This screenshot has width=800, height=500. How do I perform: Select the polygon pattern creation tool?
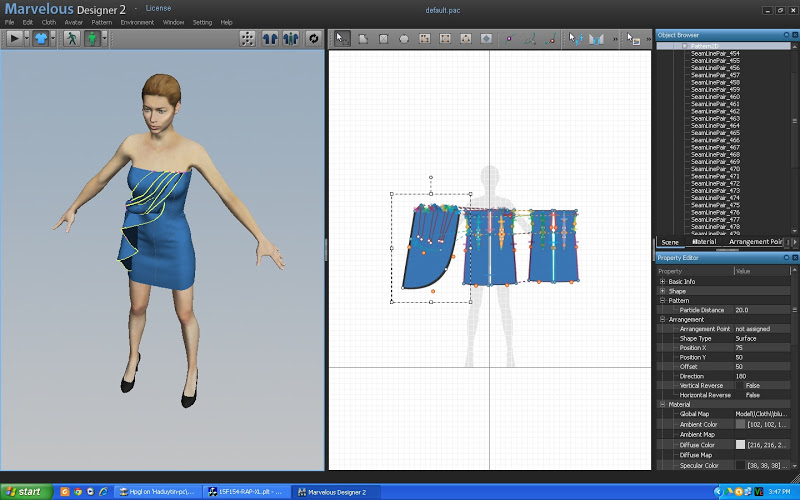[x=363, y=39]
